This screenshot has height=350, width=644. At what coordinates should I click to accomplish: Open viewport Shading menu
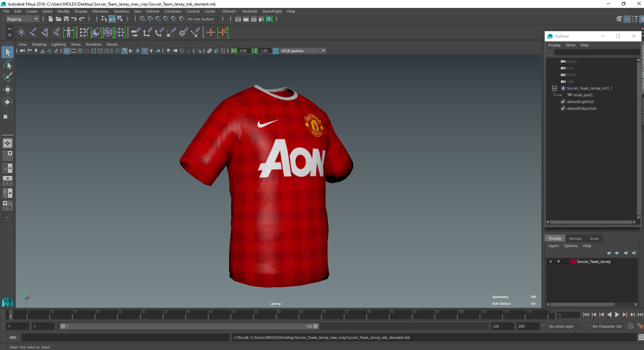[x=39, y=44]
